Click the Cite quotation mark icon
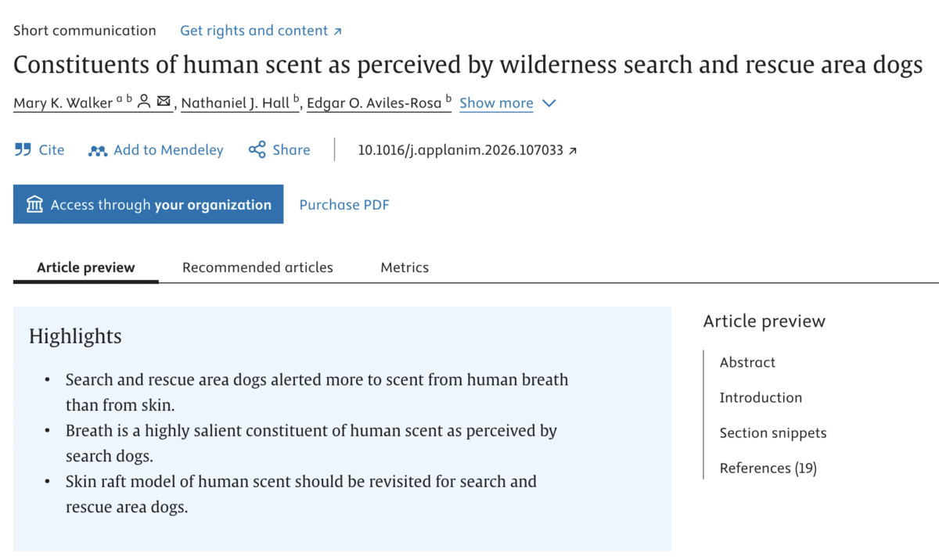 23,150
